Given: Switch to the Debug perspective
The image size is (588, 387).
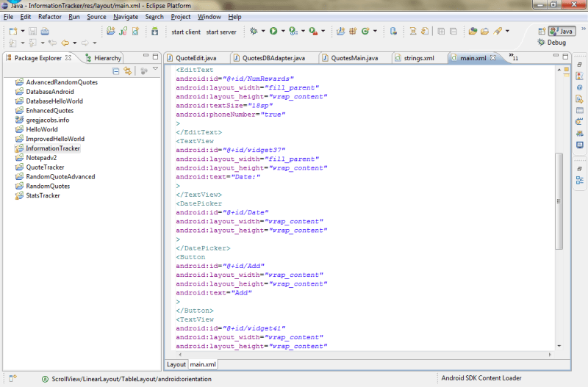Looking at the screenshot, I should 552,43.
